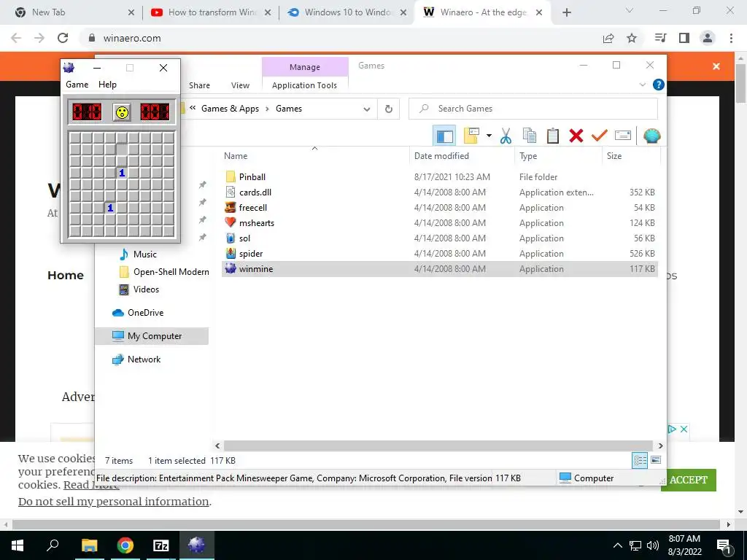
Task: Click the folder options icon in toolbar
Action: point(471,136)
